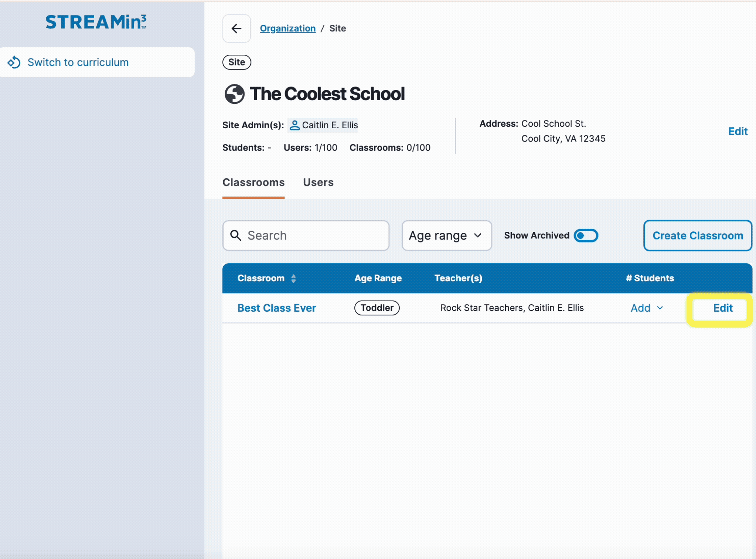Click the person icon next to Caitlin E. Ellis
The image size is (756, 559).
294,125
